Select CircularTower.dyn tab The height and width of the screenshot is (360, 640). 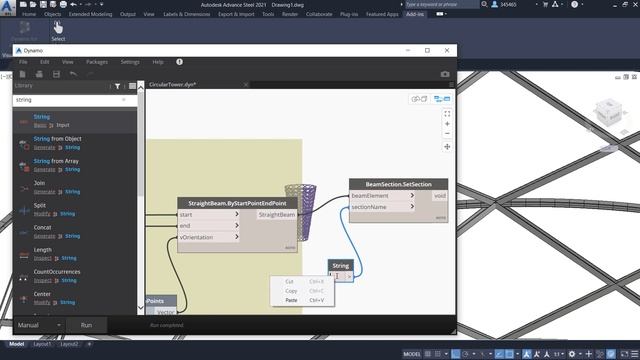pyautogui.click(x=173, y=84)
